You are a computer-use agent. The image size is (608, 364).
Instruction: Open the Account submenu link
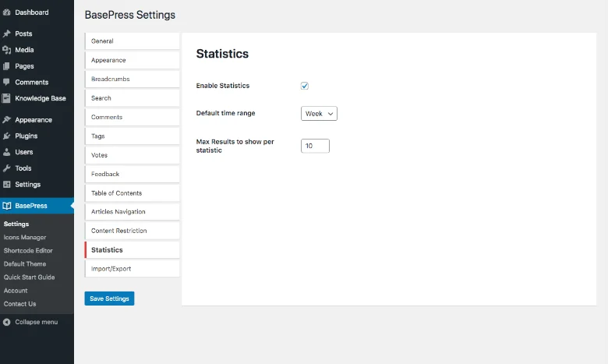(x=16, y=291)
